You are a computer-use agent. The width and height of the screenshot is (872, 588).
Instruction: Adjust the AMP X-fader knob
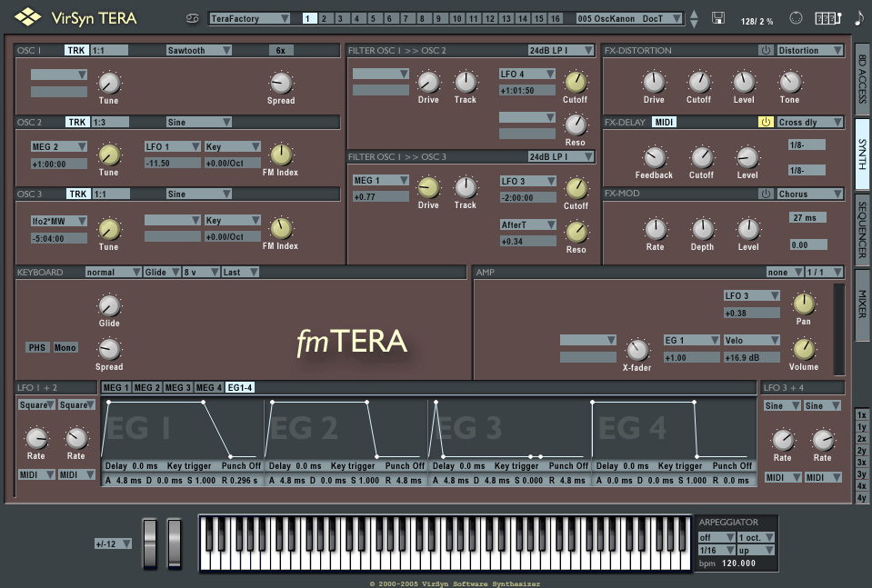637,350
